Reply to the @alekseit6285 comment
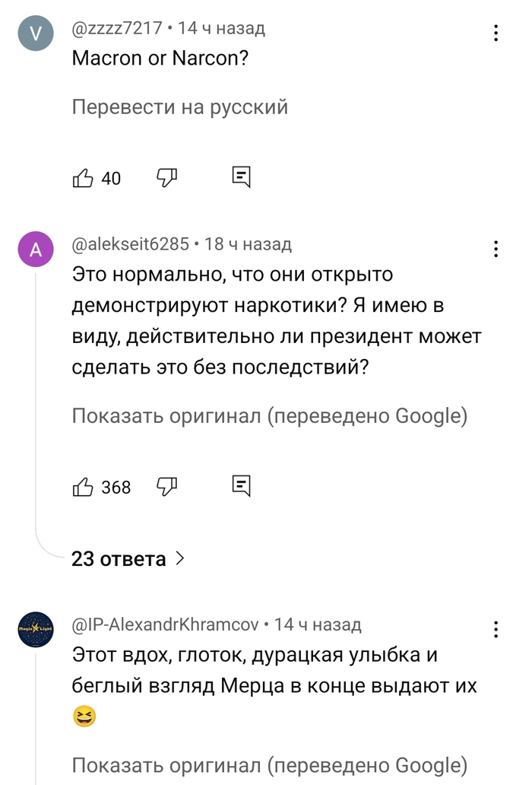The image size is (532, 785). pyautogui.click(x=241, y=487)
